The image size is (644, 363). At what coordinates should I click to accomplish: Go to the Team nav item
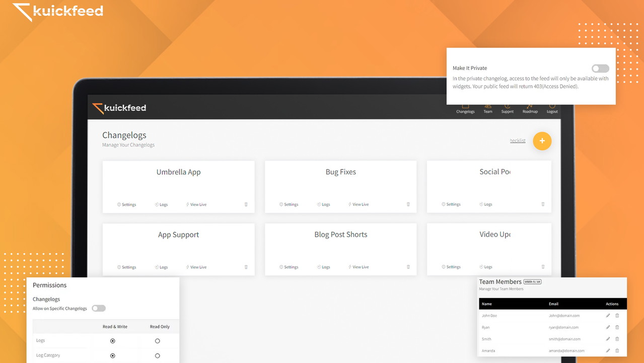tap(488, 109)
